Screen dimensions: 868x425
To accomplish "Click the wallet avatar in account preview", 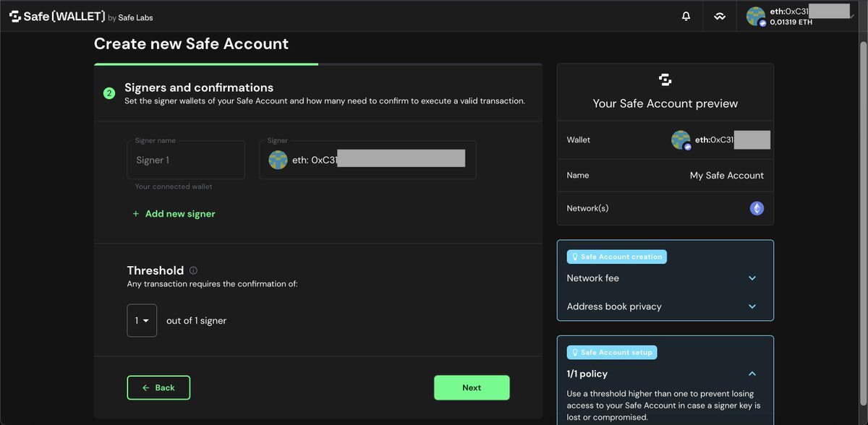I will (x=681, y=140).
